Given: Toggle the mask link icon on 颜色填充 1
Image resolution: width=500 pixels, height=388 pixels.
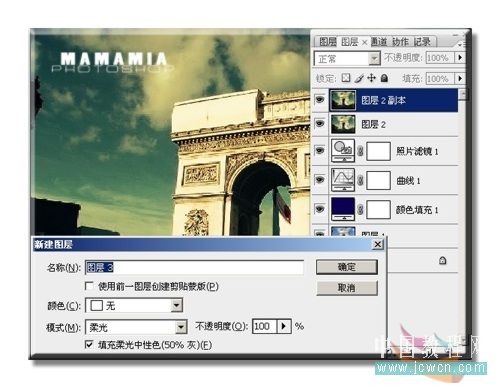Looking at the screenshot, I should click(360, 210).
